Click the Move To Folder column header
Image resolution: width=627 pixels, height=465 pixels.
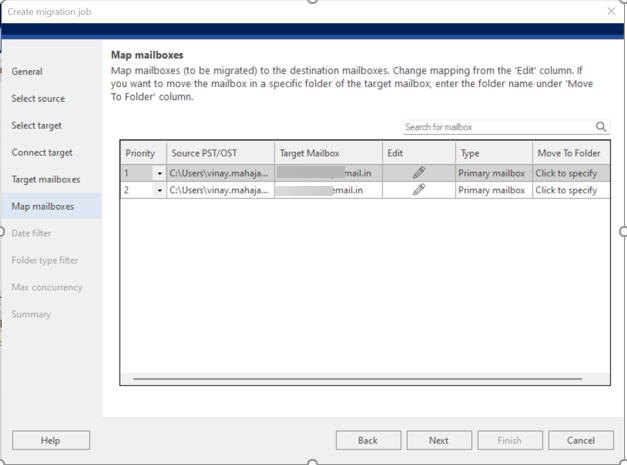point(571,153)
